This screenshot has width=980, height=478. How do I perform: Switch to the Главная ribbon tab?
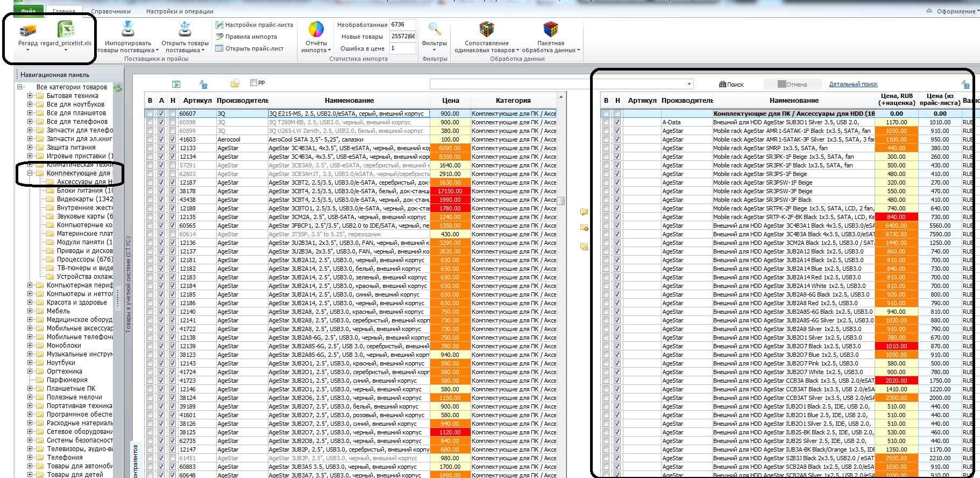(64, 11)
